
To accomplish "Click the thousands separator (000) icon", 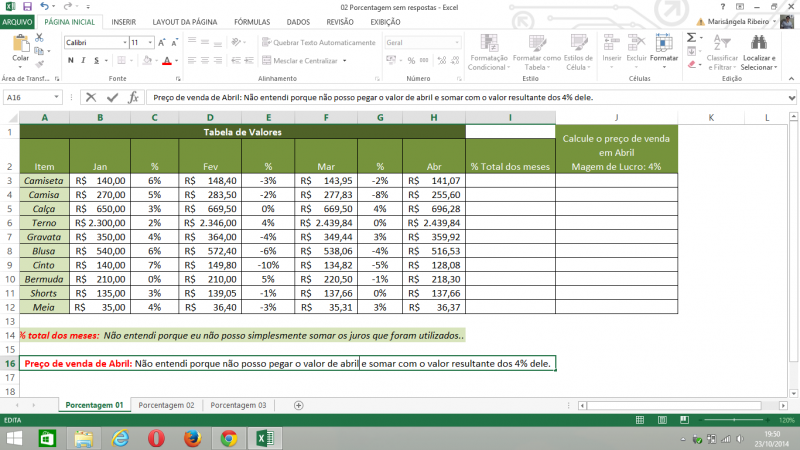I will tap(424, 60).
